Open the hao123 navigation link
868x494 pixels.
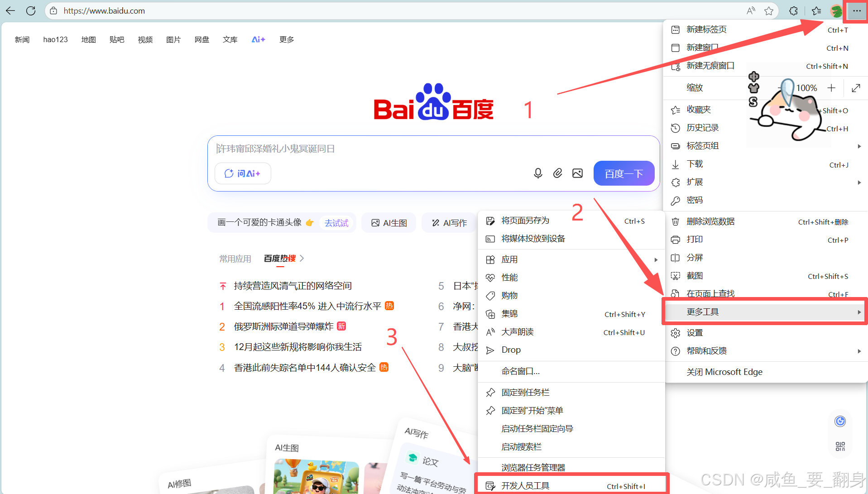[55, 40]
